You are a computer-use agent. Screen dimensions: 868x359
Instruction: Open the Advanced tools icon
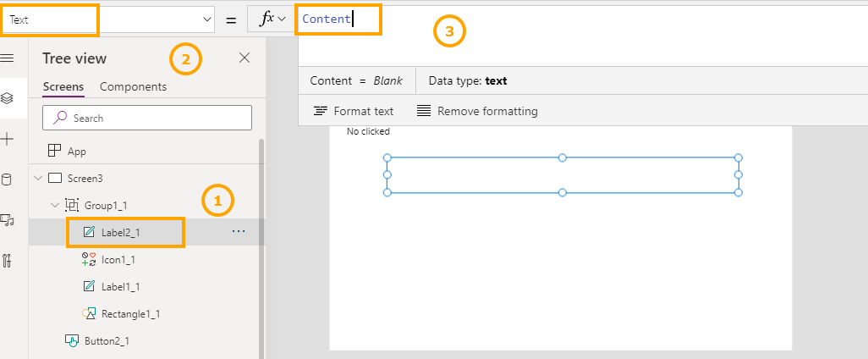(8, 261)
